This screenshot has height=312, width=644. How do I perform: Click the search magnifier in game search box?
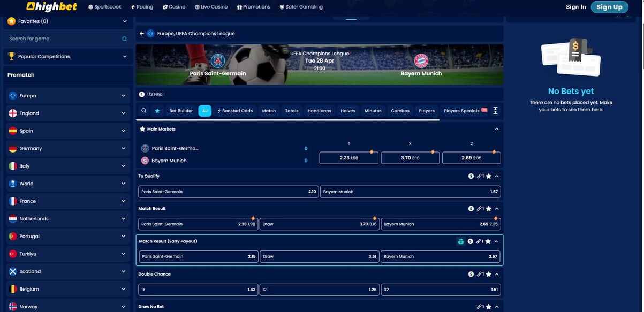[124, 39]
